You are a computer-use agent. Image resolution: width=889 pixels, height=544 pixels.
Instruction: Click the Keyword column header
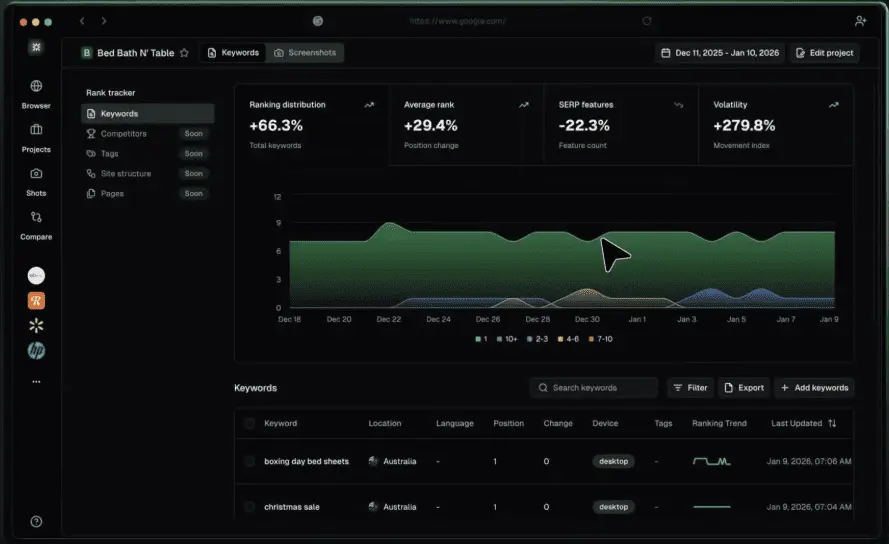pos(280,423)
